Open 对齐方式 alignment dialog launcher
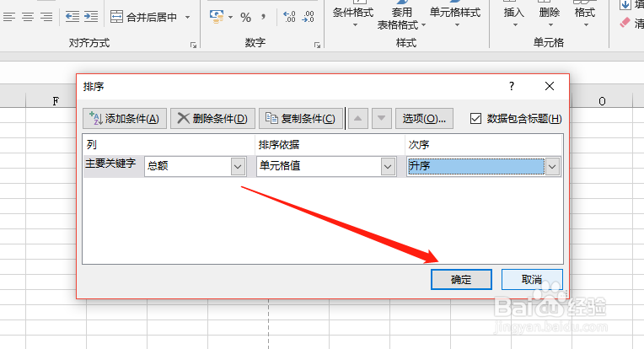 [193, 46]
